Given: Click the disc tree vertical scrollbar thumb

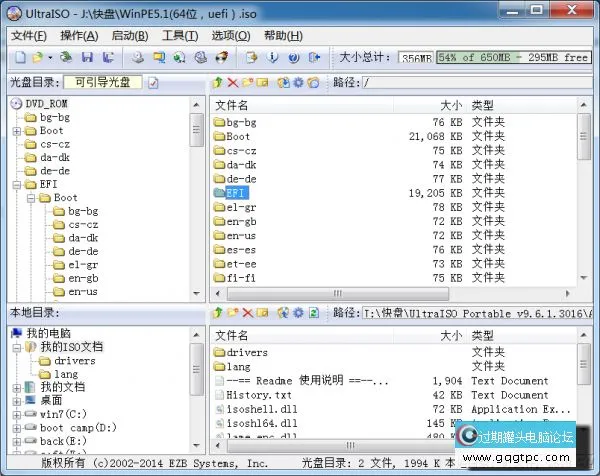Looking at the screenshot, I should 197,130.
